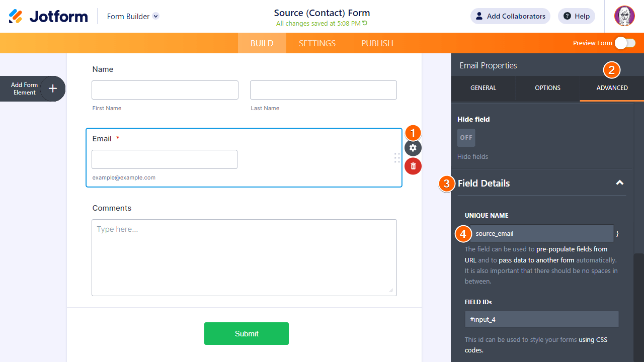This screenshot has height=362, width=644.
Task: Grab the Email field drag handle
Action: tap(397, 158)
